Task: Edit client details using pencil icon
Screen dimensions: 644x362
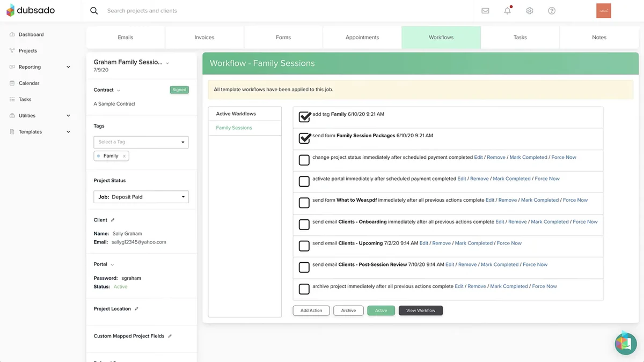Action: [x=113, y=220]
